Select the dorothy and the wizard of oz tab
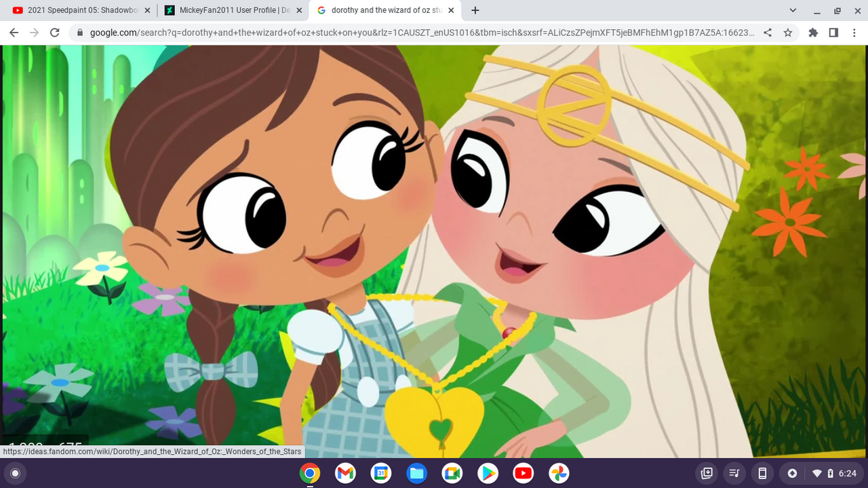868x488 pixels. tap(386, 10)
